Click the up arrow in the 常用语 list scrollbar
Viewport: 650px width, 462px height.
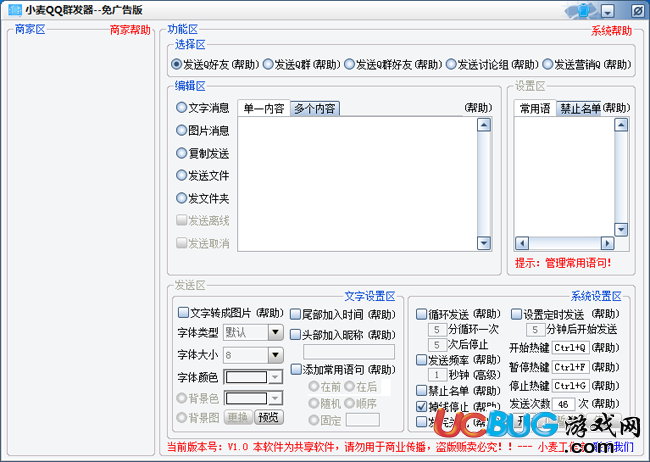coord(621,124)
